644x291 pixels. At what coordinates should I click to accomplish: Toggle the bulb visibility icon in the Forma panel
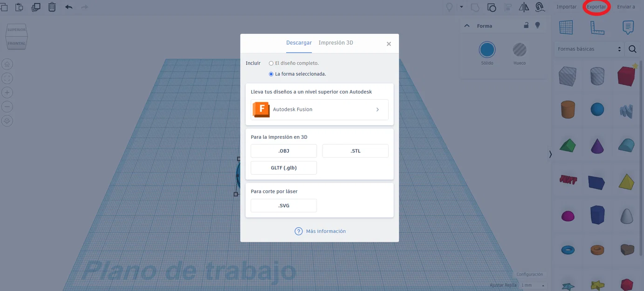tap(537, 25)
